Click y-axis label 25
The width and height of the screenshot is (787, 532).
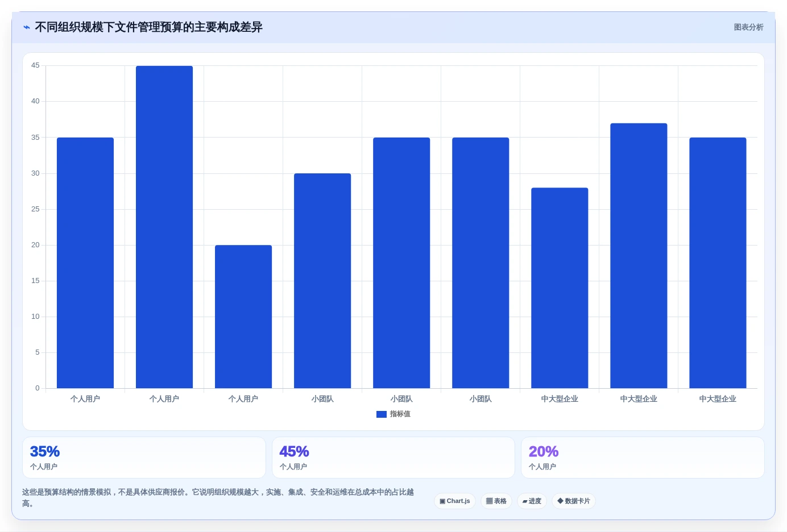click(35, 209)
